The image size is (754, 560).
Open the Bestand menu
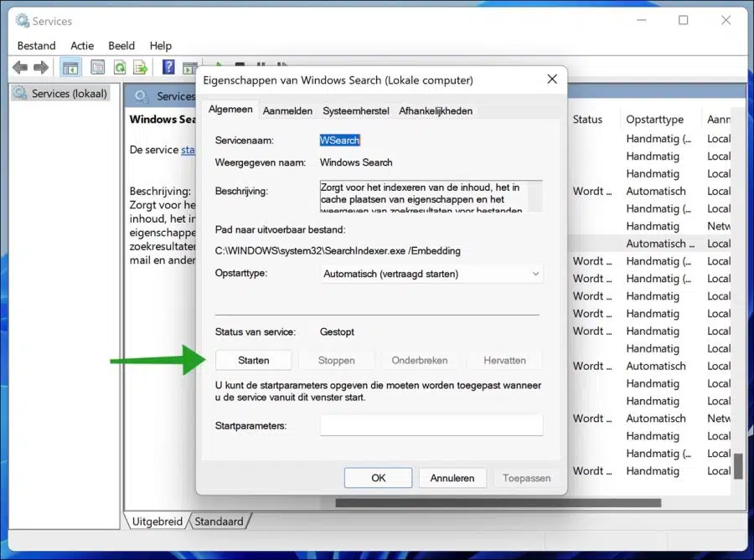(x=37, y=46)
